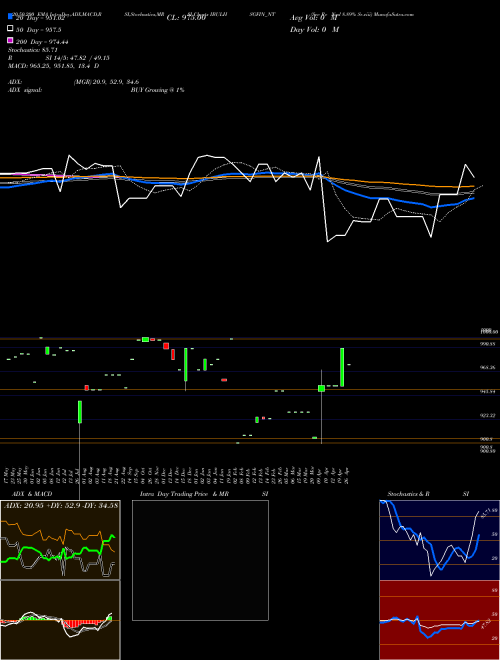Click the 'ADX signal:' label
Viewport: 500px width, 660px height.
click(x=25, y=90)
